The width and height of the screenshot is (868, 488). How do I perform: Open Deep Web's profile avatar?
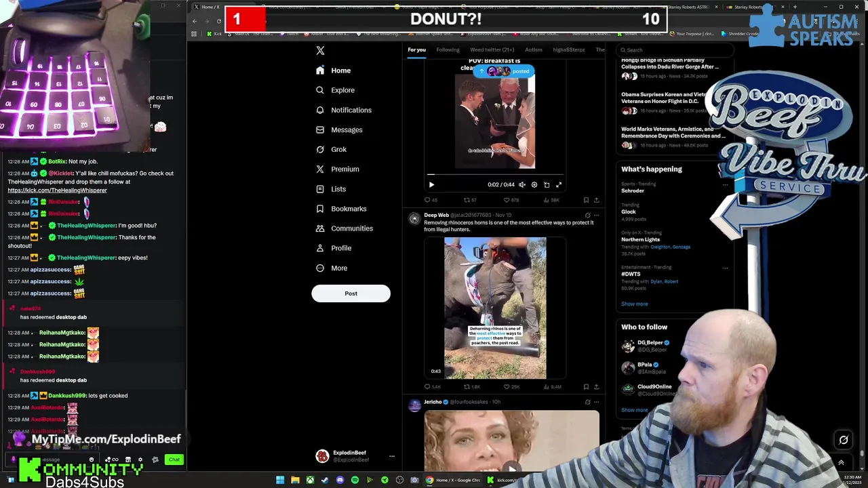pos(414,218)
